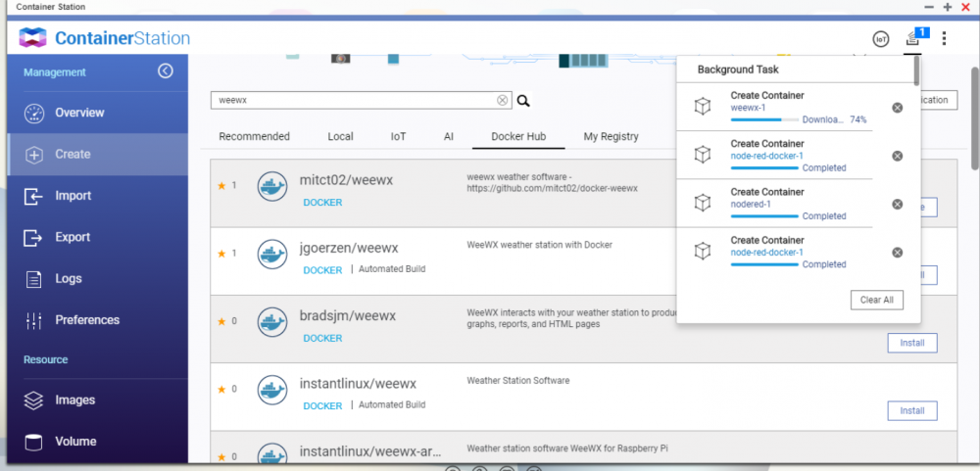Open Preferences in the sidebar
The width and height of the screenshot is (980, 471).
[x=97, y=320]
